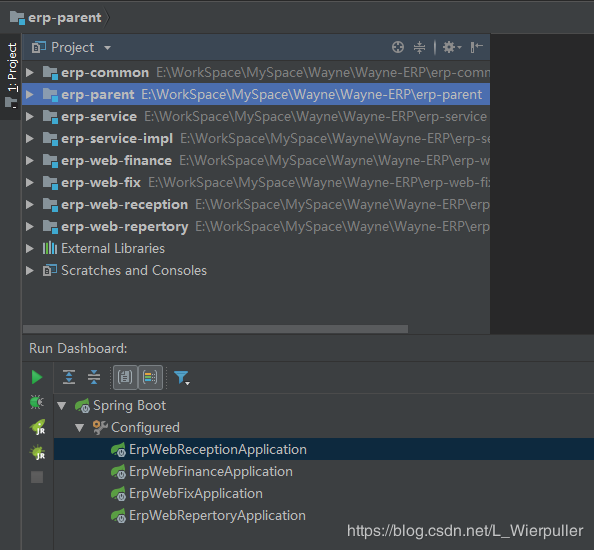Select ErpWebFinanceApplication configuration
Image resolution: width=594 pixels, height=550 pixels.
[x=211, y=472]
